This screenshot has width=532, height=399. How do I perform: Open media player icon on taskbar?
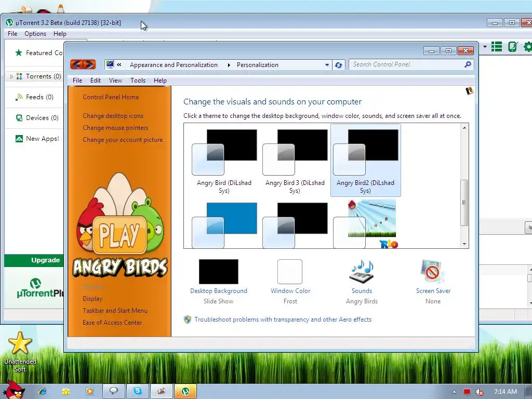point(90,391)
